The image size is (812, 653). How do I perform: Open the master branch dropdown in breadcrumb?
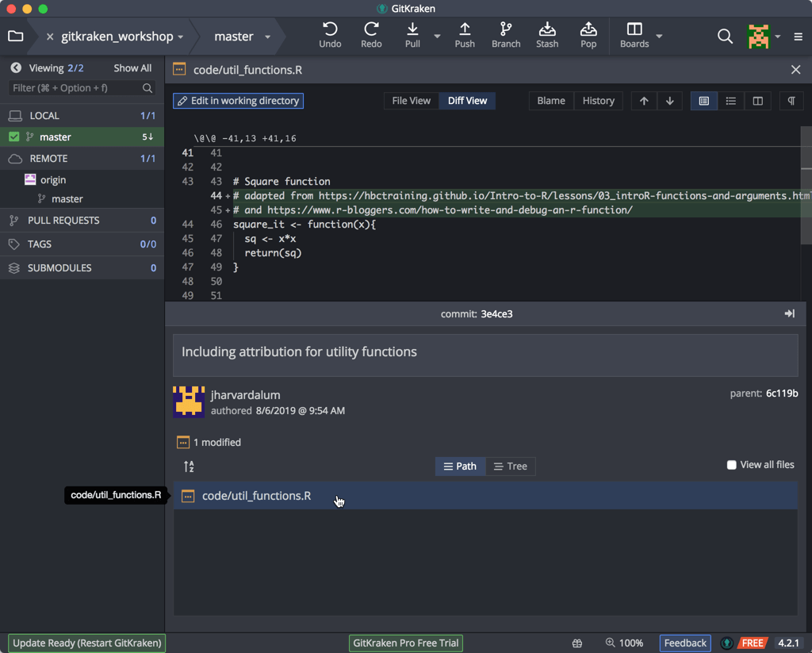(x=268, y=36)
